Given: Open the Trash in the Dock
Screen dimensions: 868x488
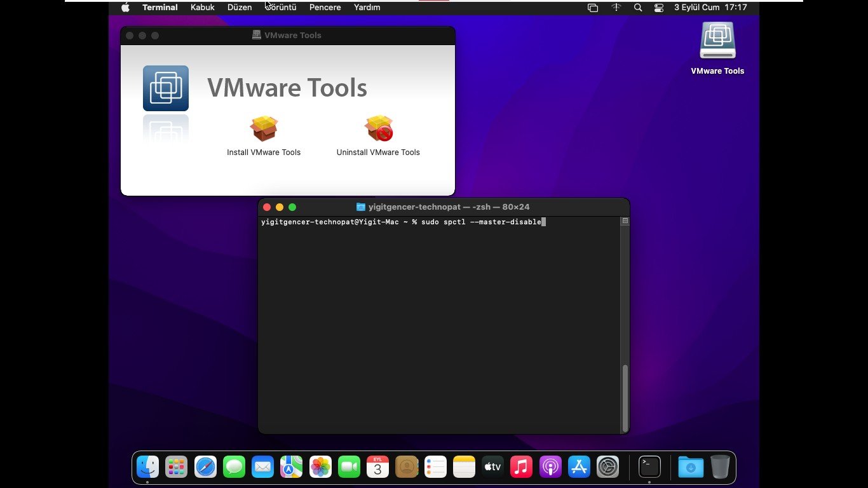Looking at the screenshot, I should point(720,467).
